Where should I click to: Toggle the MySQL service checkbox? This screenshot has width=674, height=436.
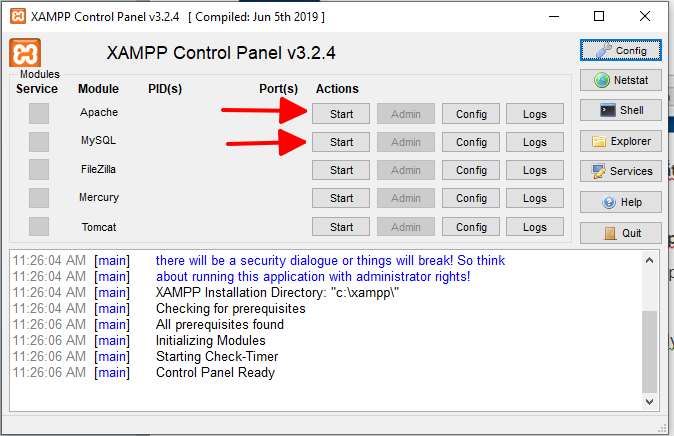pos(39,141)
